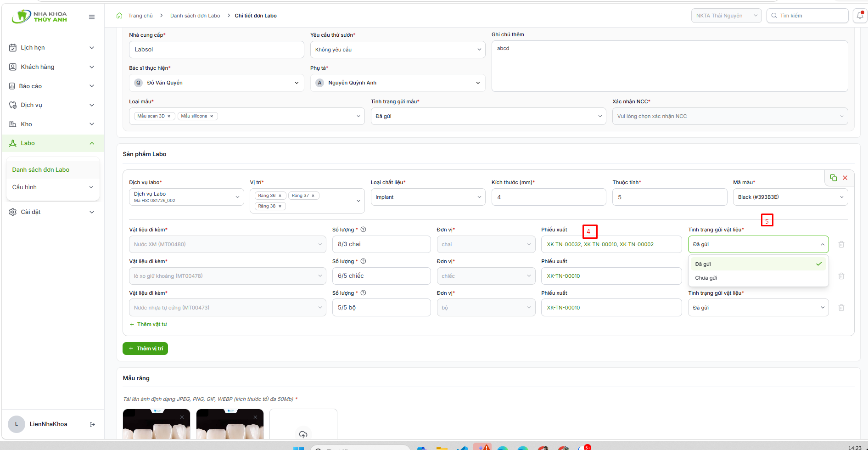Click the Thêm vị trí button

coord(145,349)
